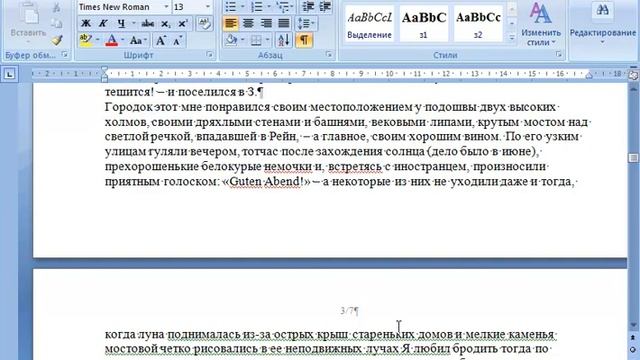
Task: Open underline style dropdown arrow
Action: point(133,23)
